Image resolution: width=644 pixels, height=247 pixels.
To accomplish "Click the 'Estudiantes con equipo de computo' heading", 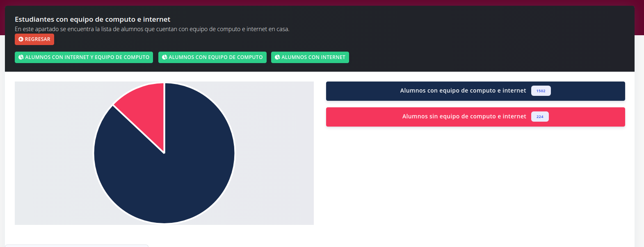I will [x=92, y=19].
